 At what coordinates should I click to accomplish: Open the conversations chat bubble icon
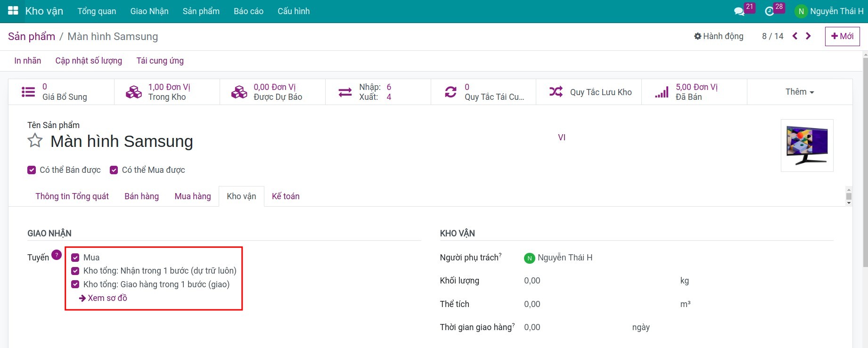click(x=739, y=11)
